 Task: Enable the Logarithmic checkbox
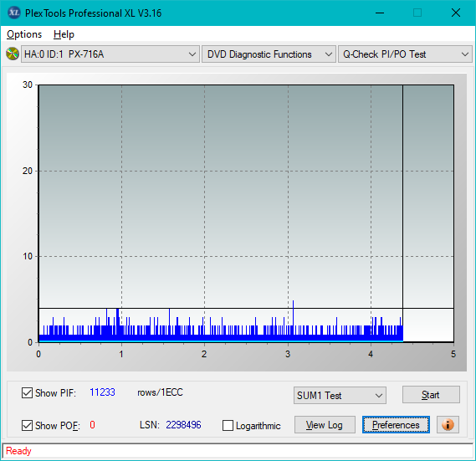(x=228, y=425)
